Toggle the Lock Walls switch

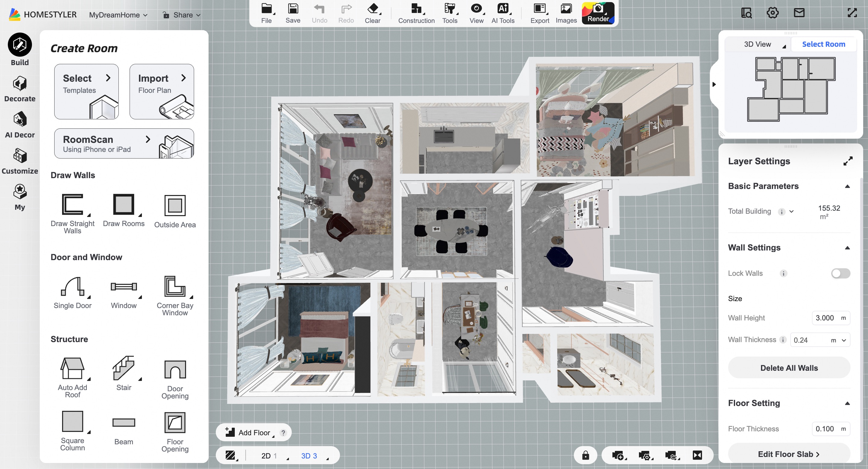[840, 273]
